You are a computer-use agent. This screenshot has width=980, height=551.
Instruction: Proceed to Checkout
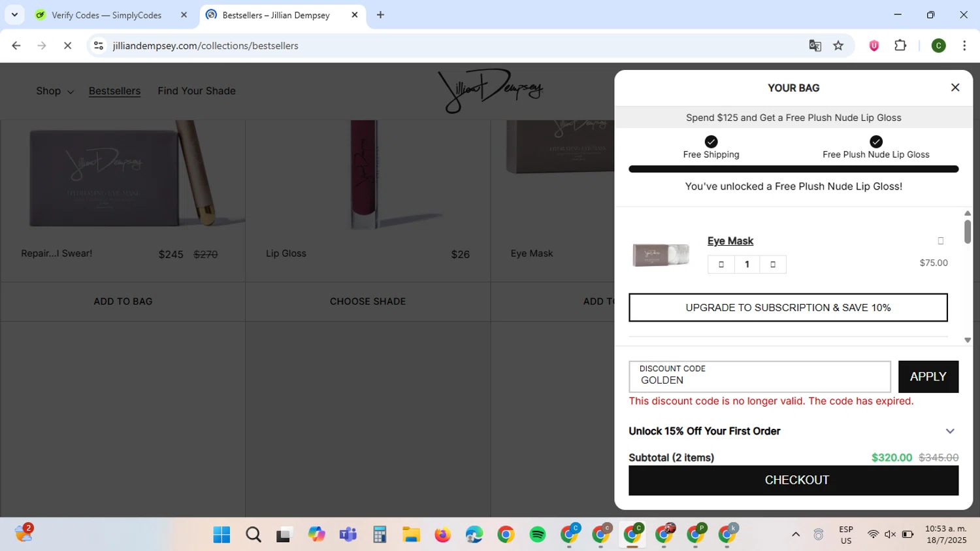tap(793, 480)
